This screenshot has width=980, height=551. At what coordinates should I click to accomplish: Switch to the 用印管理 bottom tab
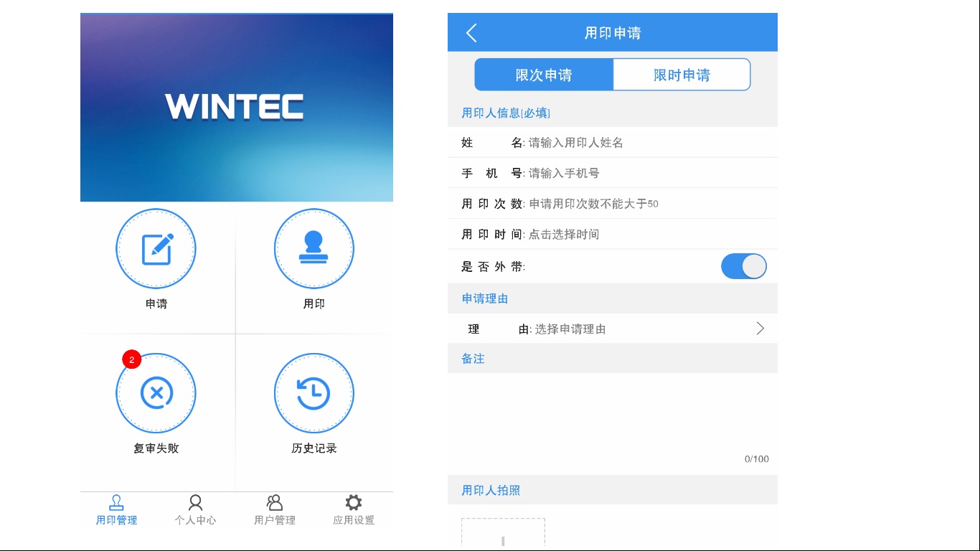pyautogui.click(x=116, y=511)
